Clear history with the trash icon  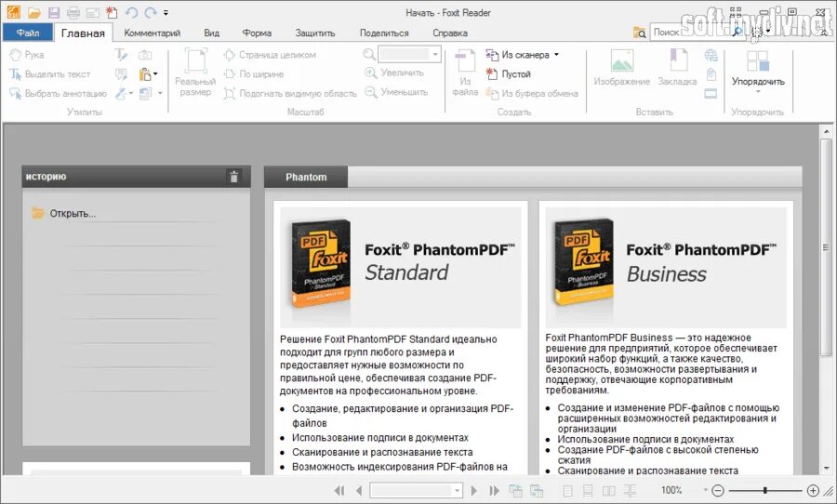(x=233, y=177)
